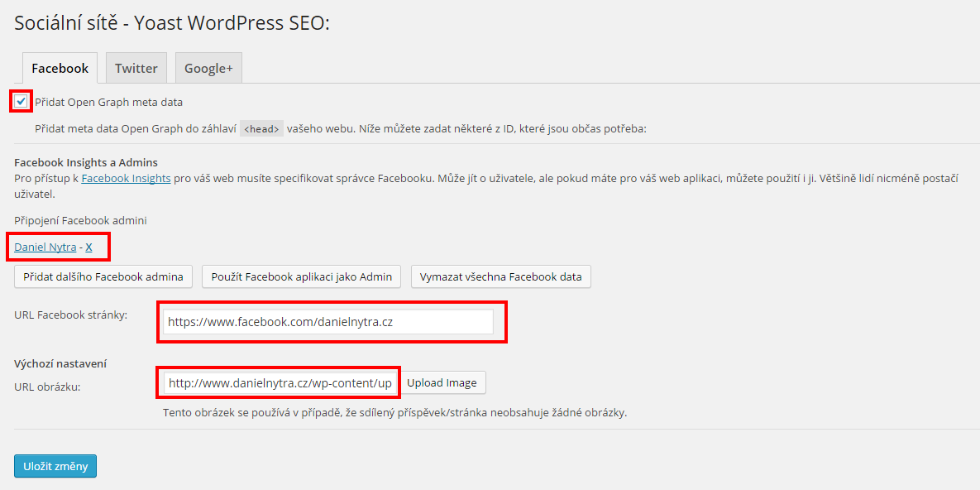Click the <head> code snippet

pyautogui.click(x=262, y=129)
